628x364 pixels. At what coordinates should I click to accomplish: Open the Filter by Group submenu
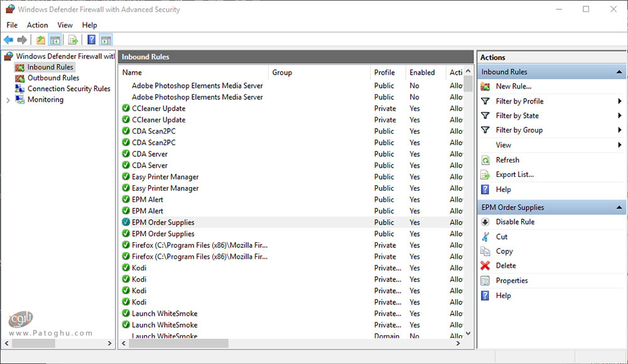click(552, 130)
